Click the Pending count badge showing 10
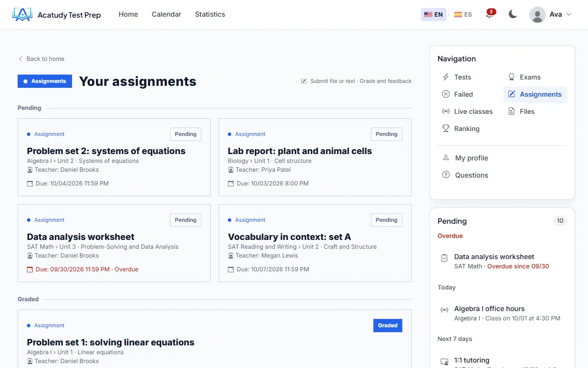This screenshot has width=588, height=368. point(560,221)
